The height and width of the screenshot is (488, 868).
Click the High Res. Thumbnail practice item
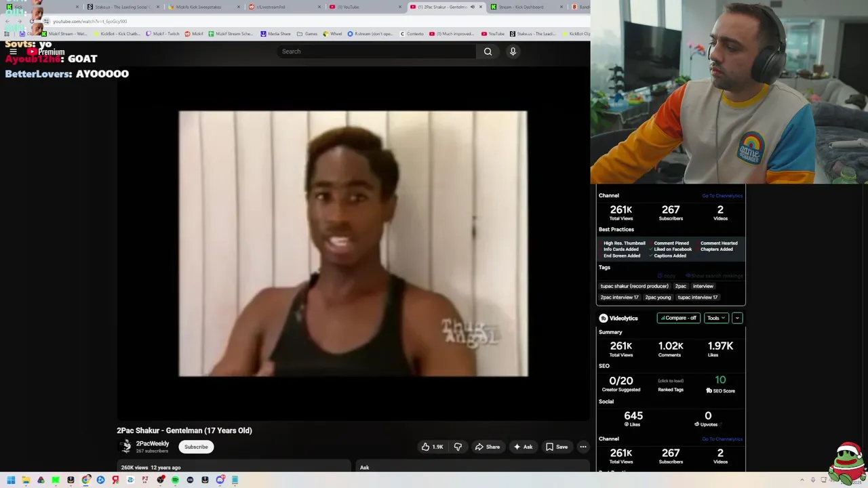coord(625,243)
